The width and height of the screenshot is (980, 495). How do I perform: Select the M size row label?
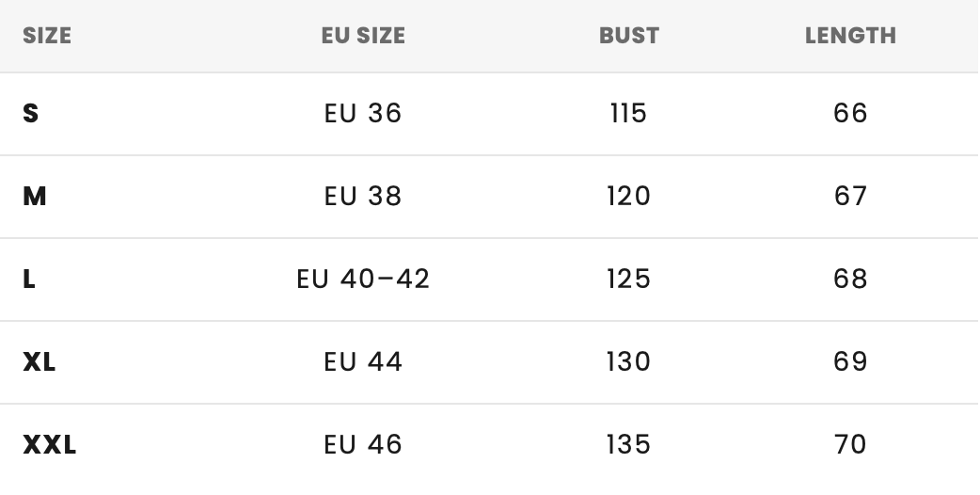pos(35,197)
